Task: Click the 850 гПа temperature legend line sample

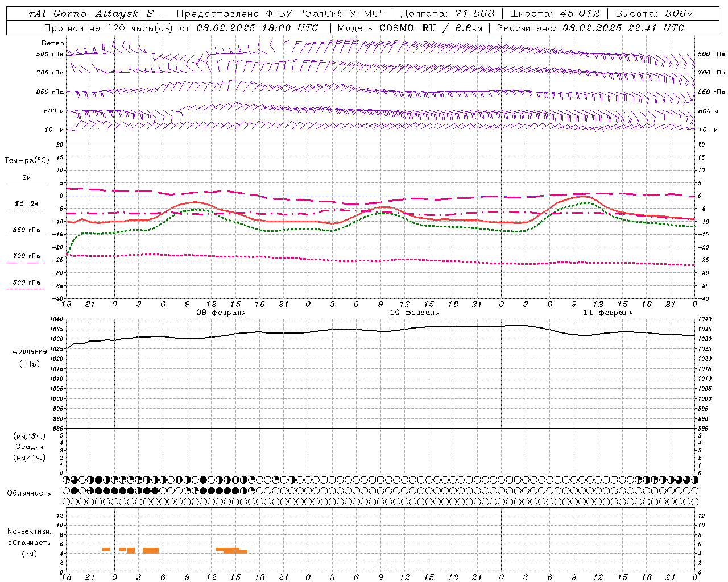Action: point(26,236)
